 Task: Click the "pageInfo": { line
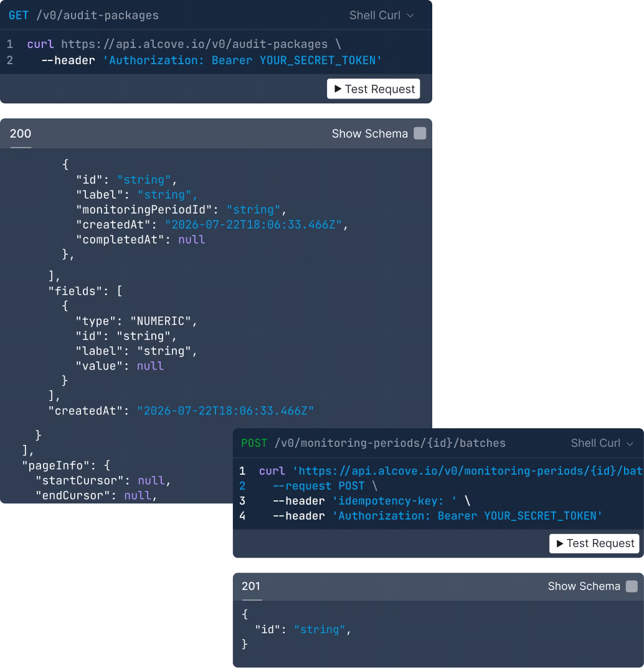click(66, 465)
